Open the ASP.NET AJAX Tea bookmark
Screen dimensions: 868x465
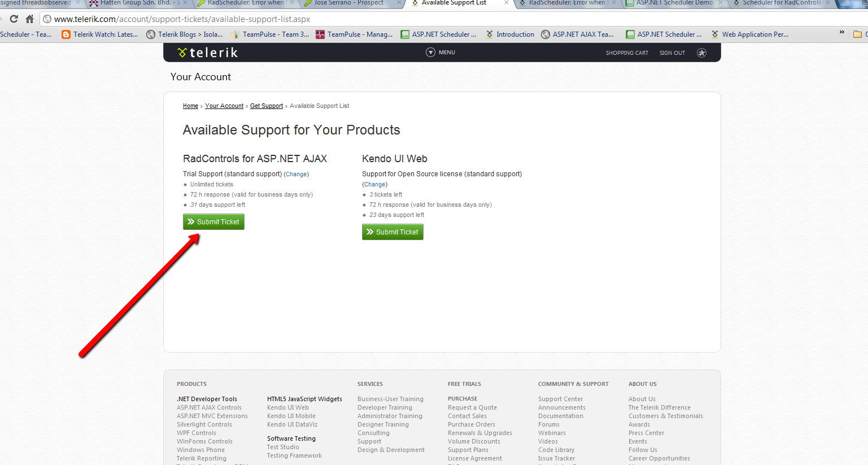577,34
